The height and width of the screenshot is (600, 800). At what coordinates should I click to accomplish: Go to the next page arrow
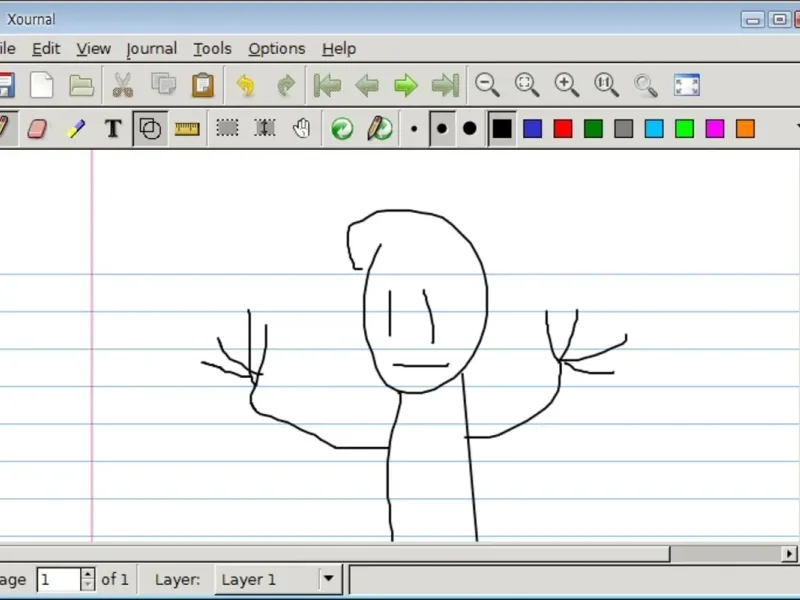[x=406, y=85]
